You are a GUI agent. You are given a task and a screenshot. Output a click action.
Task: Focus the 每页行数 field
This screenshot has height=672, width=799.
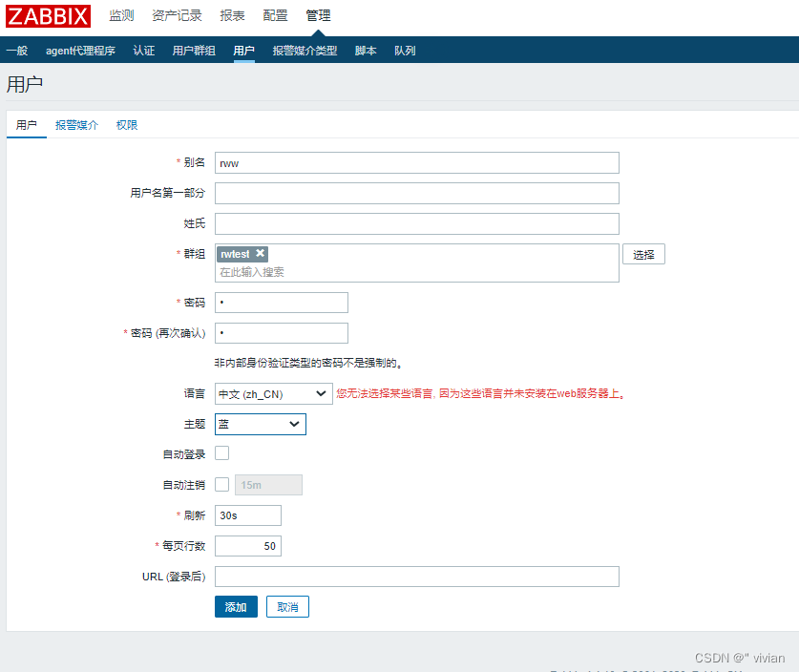(248, 546)
